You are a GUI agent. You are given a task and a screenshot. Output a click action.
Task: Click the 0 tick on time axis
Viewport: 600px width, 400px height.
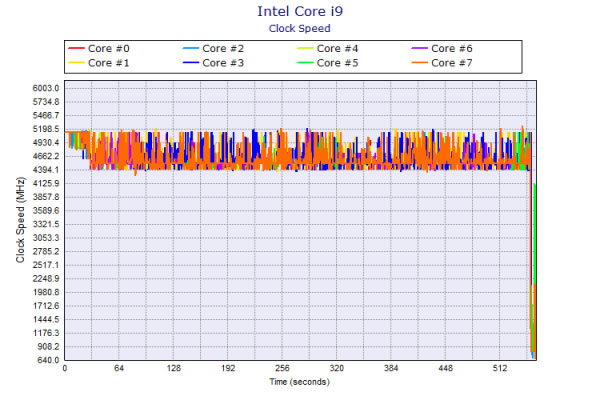tap(65, 369)
